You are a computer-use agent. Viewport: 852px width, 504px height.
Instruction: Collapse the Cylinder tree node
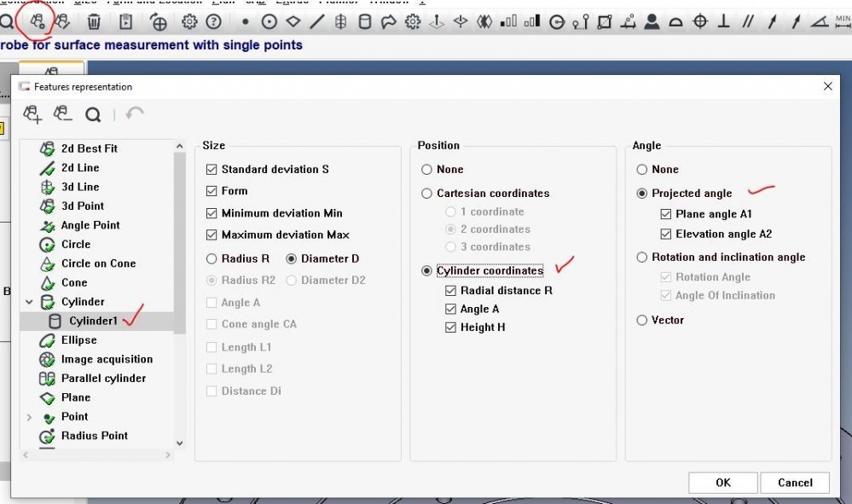[x=30, y=302]
